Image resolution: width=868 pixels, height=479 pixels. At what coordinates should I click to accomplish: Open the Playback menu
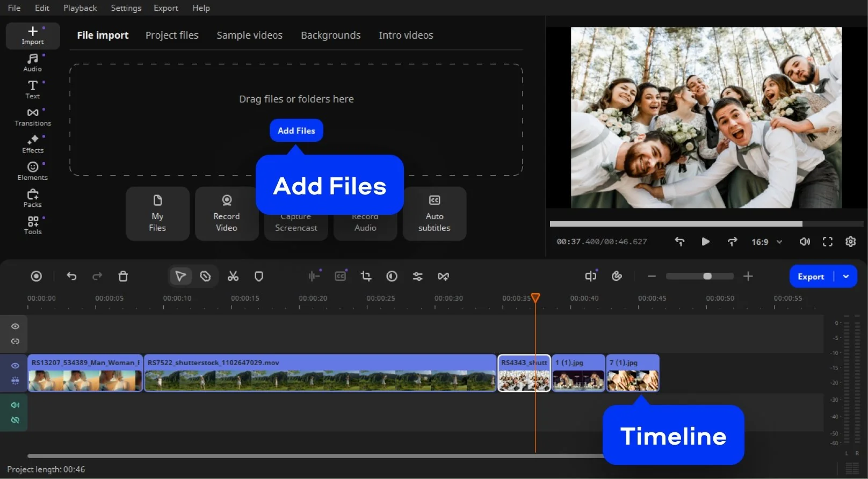[80, 8]
